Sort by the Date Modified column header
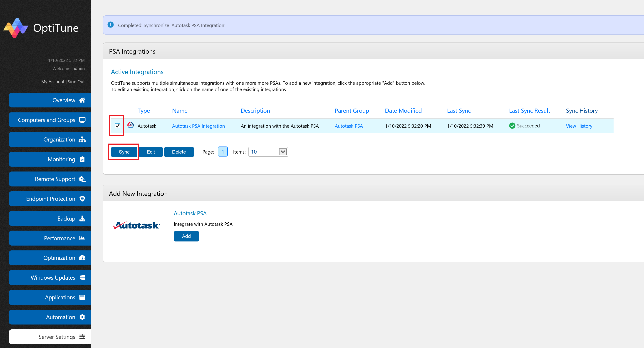Screen dimensions: 644x348 click(x=403, y=111)
